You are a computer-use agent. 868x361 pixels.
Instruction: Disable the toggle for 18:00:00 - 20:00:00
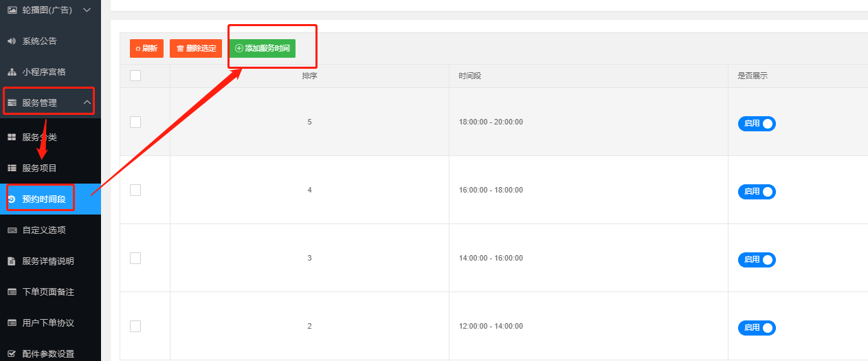tap(757, 124)
